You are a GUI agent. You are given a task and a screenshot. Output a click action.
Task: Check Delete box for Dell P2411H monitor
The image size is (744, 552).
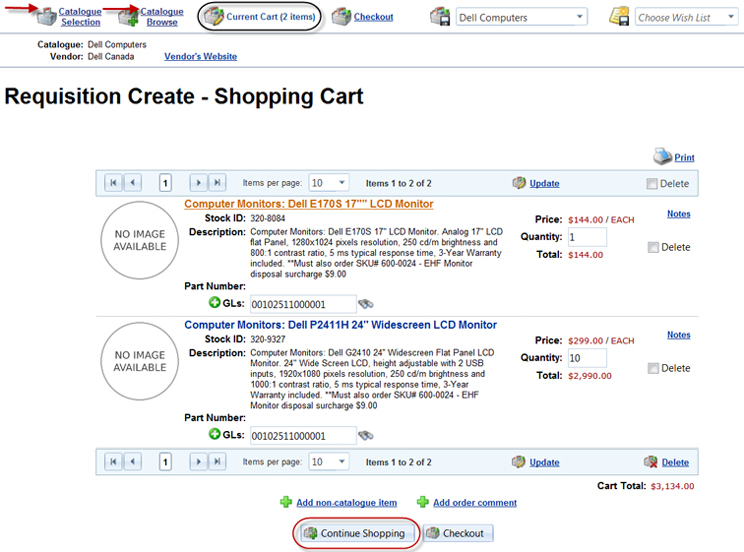653,368
